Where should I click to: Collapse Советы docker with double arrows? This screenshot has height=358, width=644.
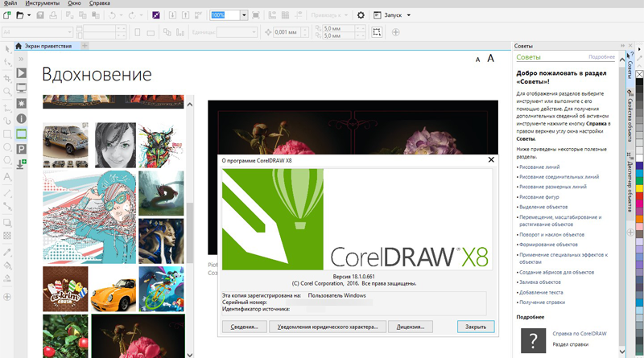coord(622,46)
